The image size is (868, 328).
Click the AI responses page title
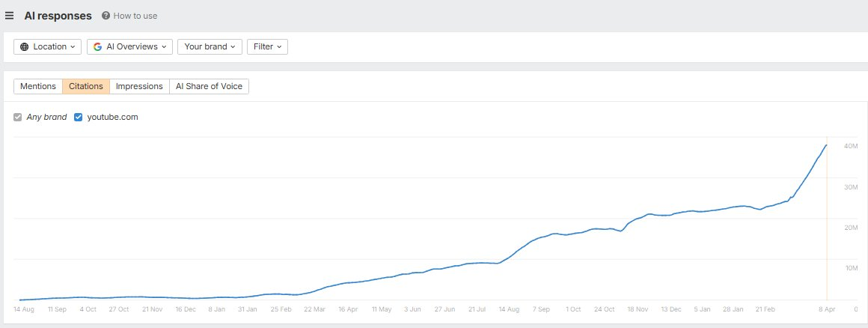coord(58,16)
